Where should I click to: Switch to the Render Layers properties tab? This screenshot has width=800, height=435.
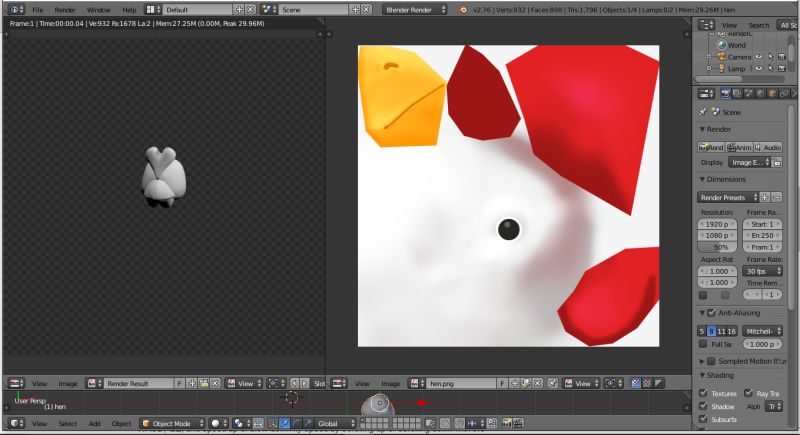click(737, 93)
